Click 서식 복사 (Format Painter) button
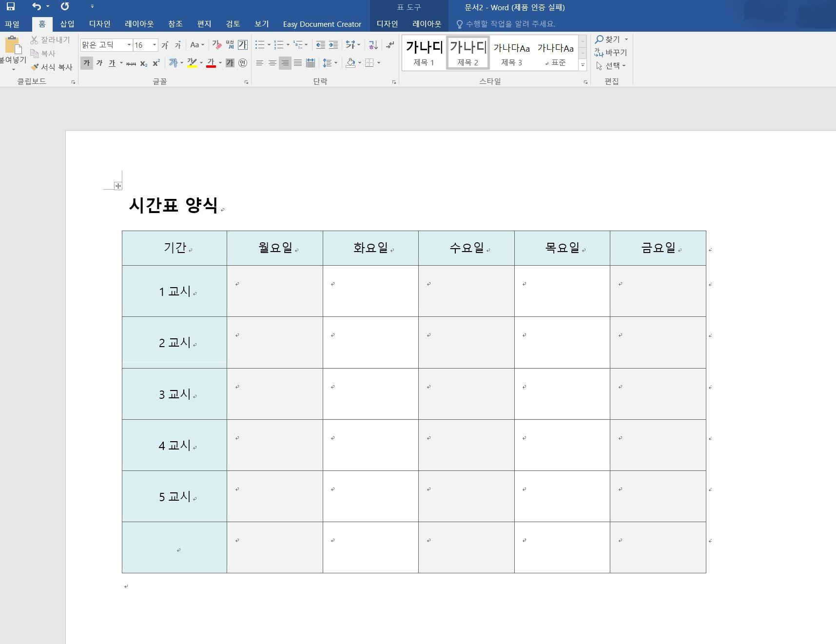The height and width of the screenshot is (644, 836). click(x=51, y=67)
